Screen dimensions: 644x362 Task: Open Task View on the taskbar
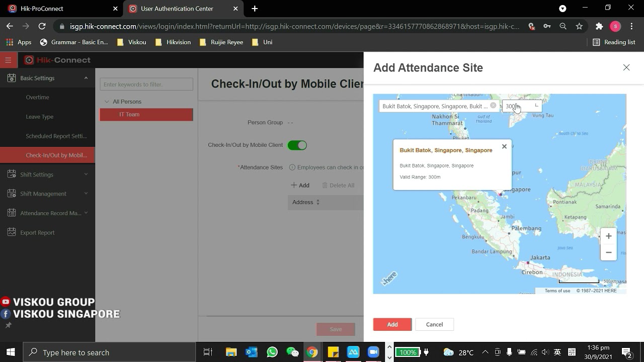coord(208,352)
